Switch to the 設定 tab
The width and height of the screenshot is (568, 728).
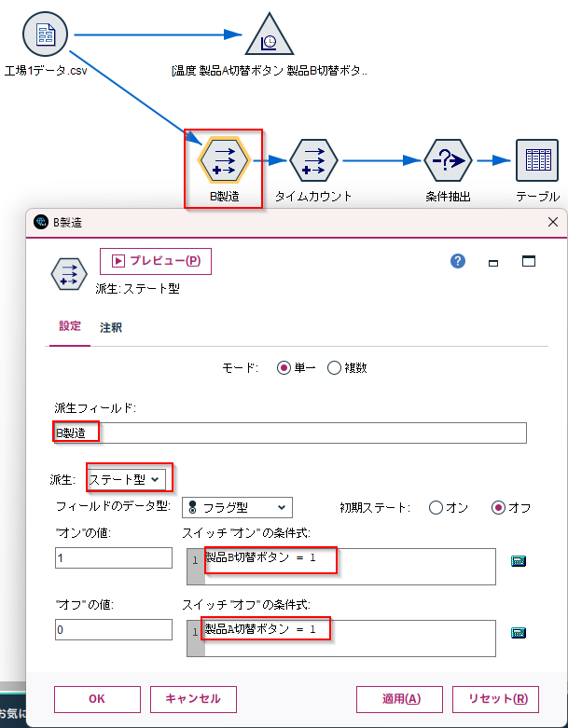[70, 326]
